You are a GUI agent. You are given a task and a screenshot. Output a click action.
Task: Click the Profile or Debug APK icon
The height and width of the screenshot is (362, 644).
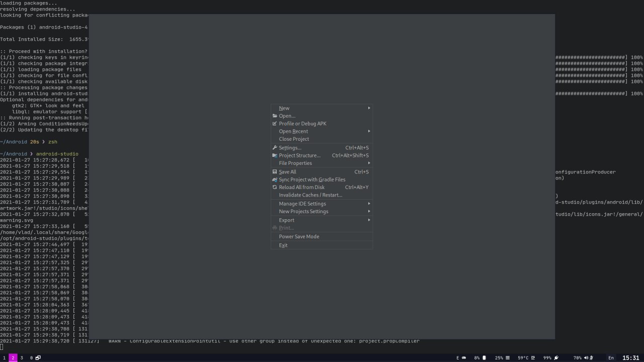(275, 124)
